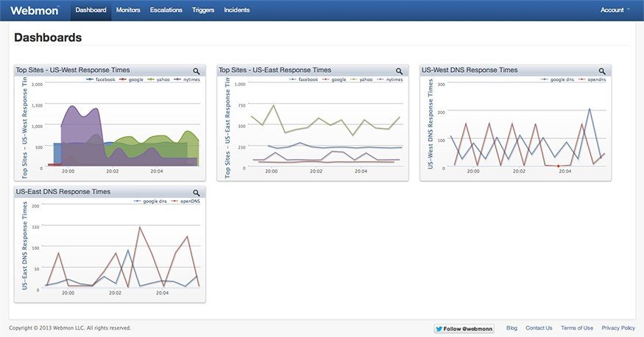The image size is (644, 337).
Task: View the Privacy Policy link
Action: (618, 328)
